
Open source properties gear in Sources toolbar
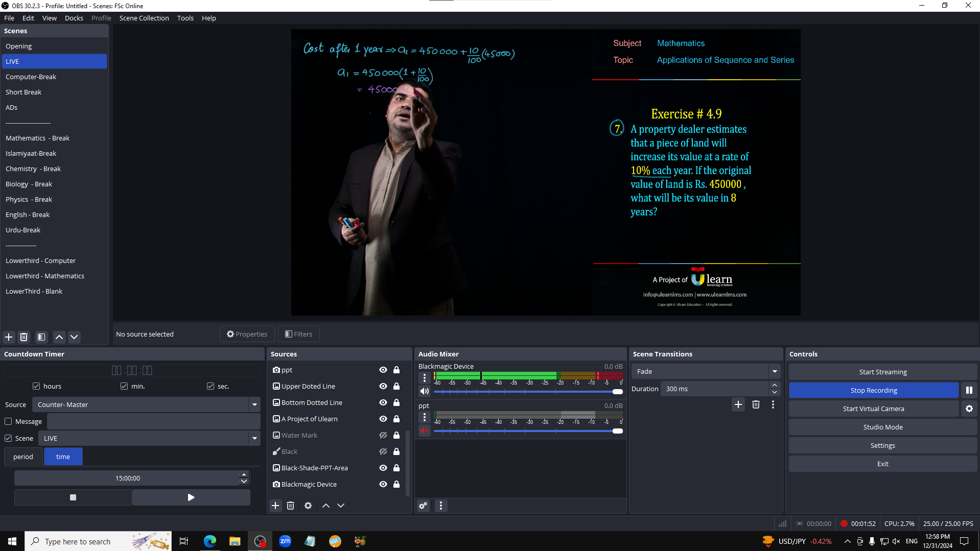point(308,506)
